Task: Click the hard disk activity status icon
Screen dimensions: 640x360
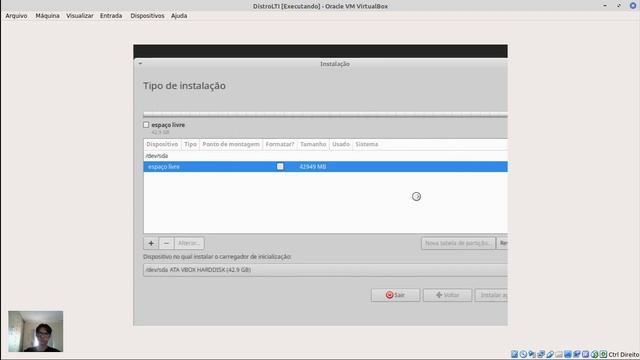Action: click(x=514, y=354)
